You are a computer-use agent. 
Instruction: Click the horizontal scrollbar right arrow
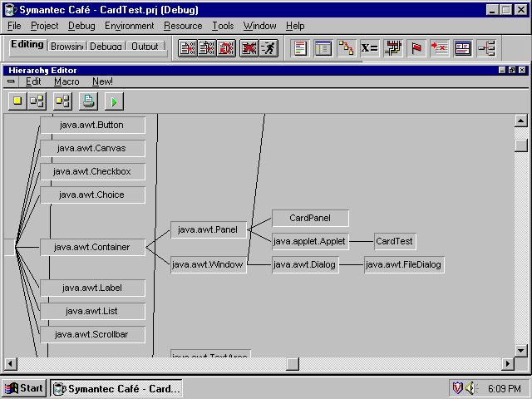[508, 364]
